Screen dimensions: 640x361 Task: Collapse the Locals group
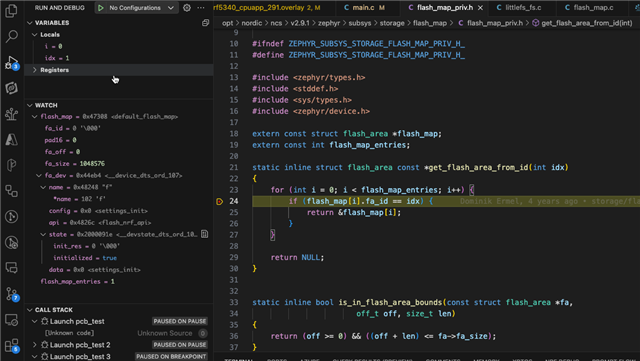[x=35, y=35]
